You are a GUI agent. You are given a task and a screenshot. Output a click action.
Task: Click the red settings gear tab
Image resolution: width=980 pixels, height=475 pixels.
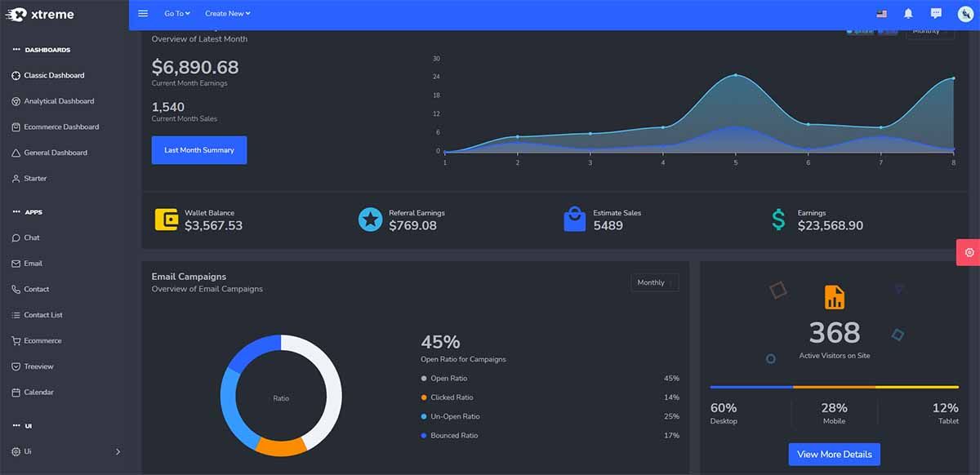[x=969, y=252]
